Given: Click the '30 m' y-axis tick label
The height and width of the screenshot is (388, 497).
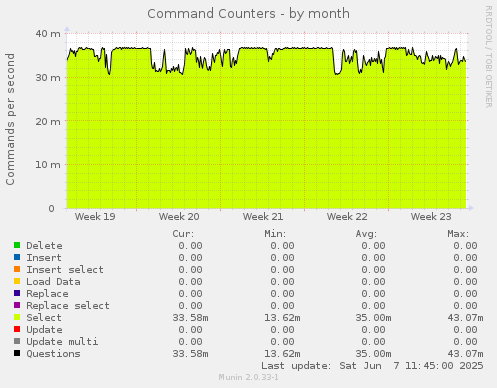Looking at the screenshot, I should click(x=48, y=78).
